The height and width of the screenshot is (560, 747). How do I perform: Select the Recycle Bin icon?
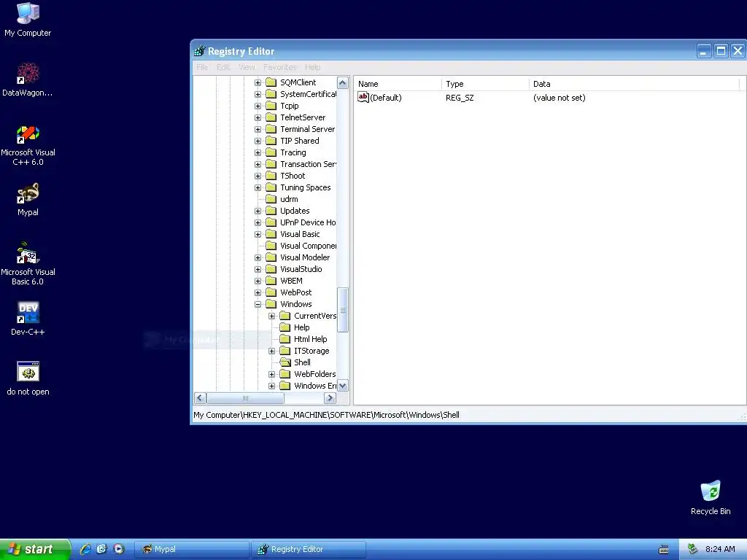point(711,491)
